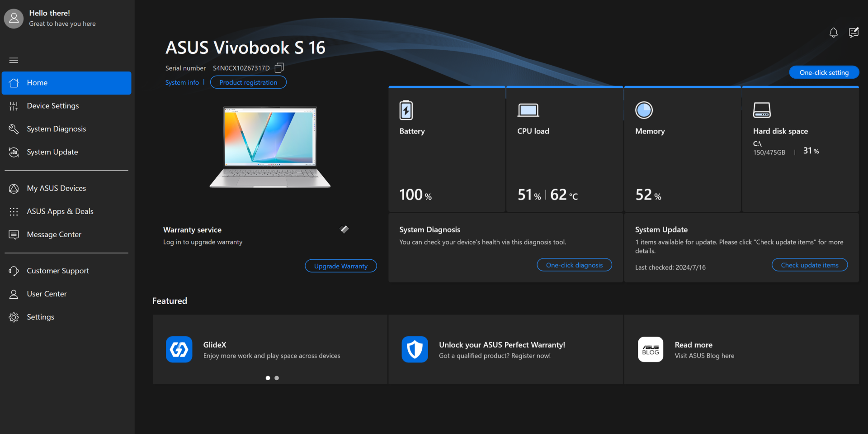Click the One-click setting button
The image size is (868, 434).
tap(824, 72)
